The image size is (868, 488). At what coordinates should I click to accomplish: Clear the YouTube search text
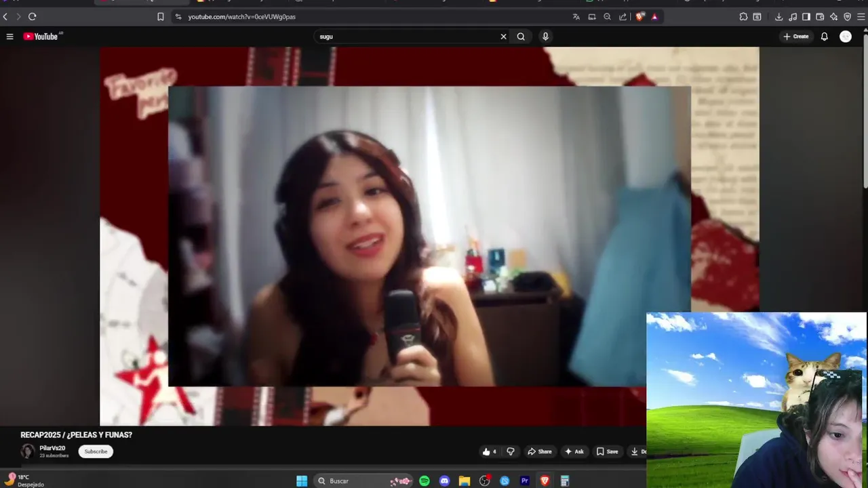click(503, 37)
